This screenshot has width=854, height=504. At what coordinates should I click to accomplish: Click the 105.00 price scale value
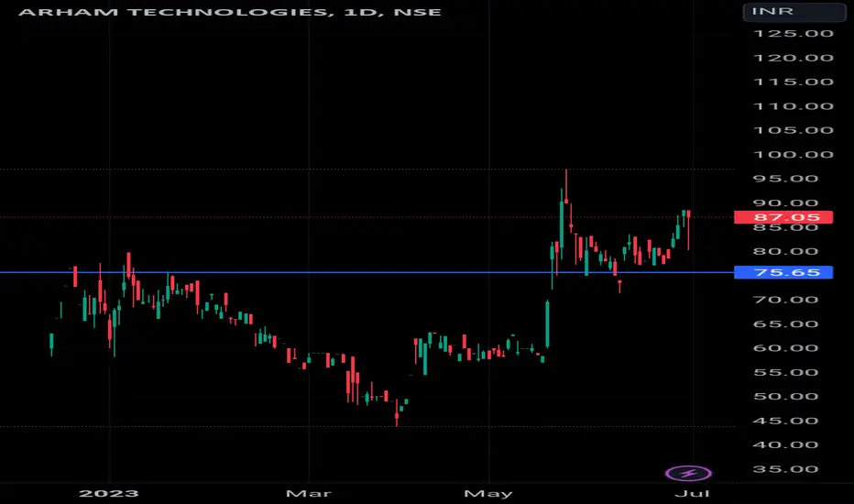coord(793,130)
